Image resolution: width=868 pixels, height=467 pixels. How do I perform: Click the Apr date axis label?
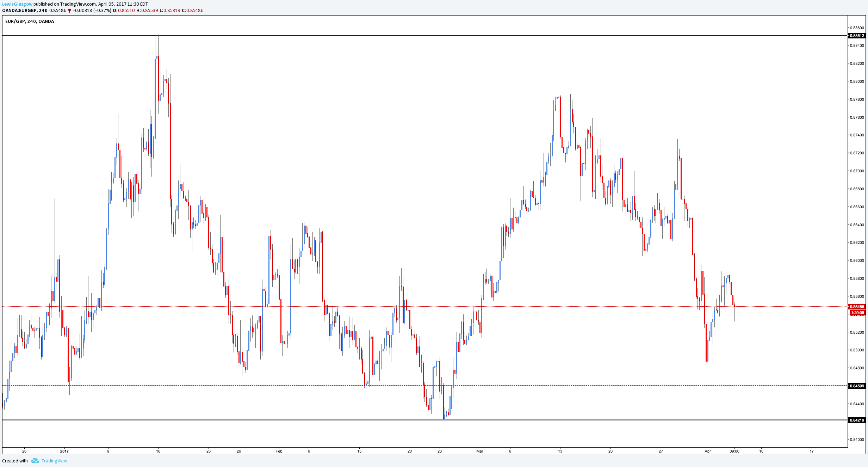(x=708, y=451)
